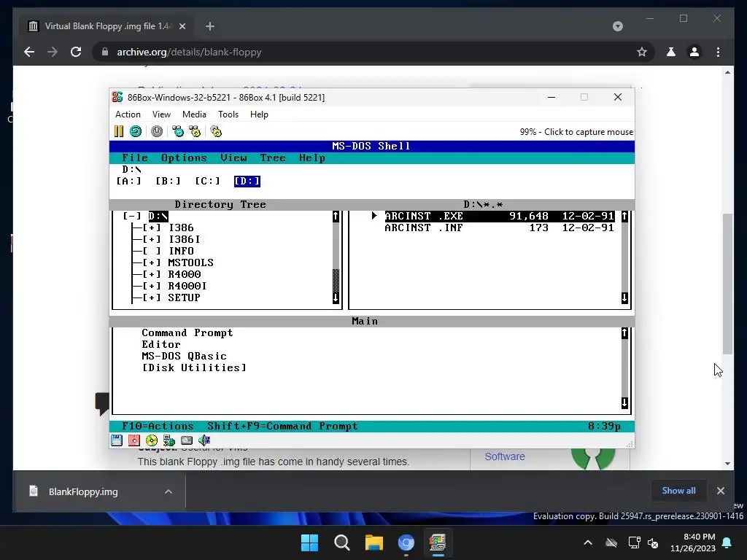747x560 pixels.
Task: Send Ctrl+Alt+Del via teal toolbar icon
Action: click(x=178, y=131)
